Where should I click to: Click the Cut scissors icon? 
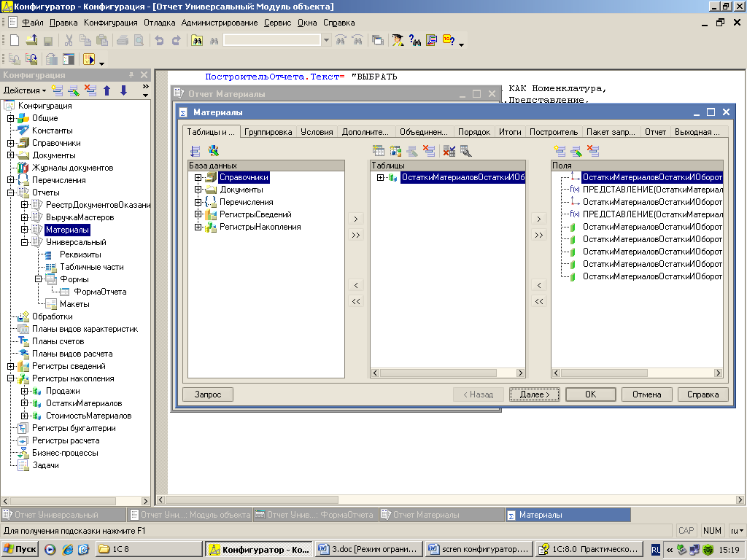(x=69, y=41)
